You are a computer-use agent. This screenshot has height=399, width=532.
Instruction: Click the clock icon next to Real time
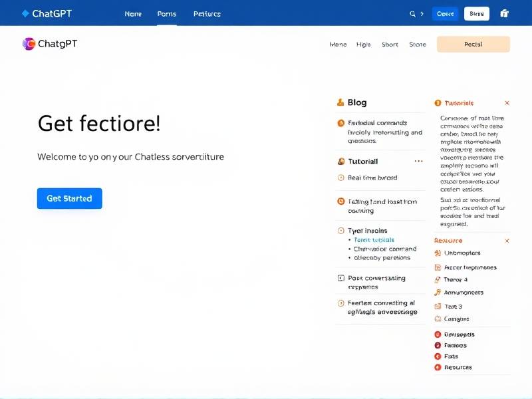(341, 178)
